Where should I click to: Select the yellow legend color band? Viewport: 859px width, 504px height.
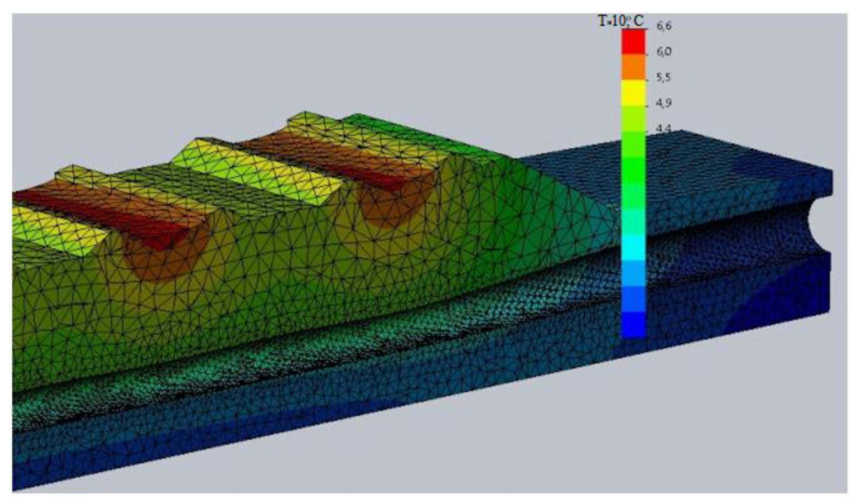click(633, 93)
